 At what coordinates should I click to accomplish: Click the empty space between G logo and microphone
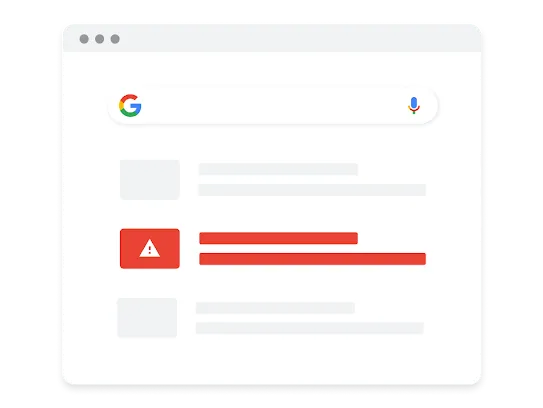tap(274, 106)
